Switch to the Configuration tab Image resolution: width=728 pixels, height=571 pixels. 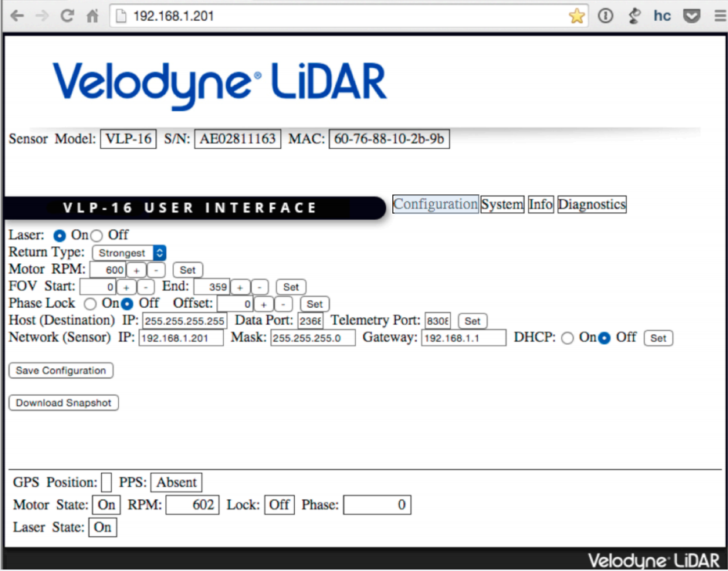[x=435, y=204]
